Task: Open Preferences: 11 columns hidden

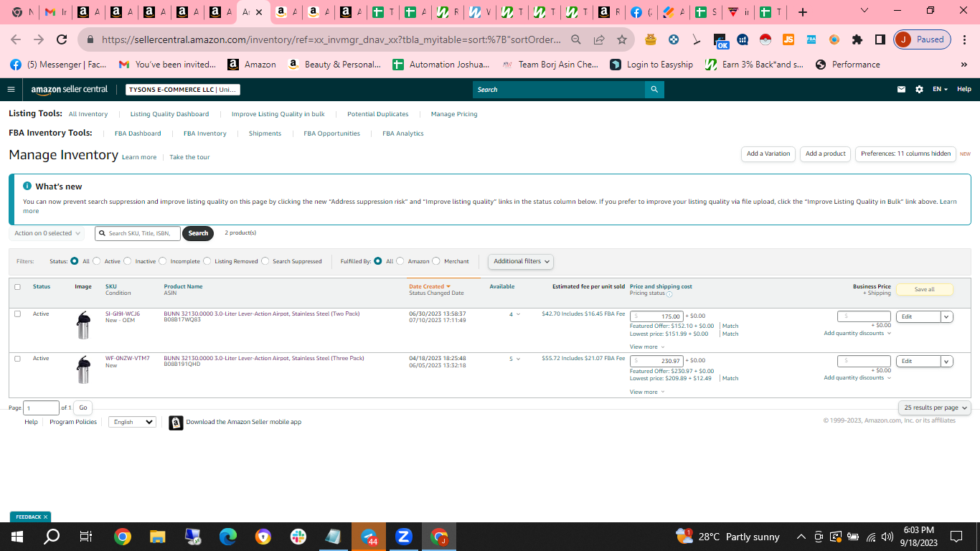Action: pos(905,154)
